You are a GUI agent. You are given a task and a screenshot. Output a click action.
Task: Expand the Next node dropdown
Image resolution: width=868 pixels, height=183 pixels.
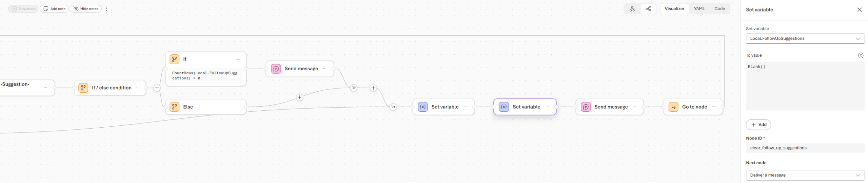click(x=805, y=175)
